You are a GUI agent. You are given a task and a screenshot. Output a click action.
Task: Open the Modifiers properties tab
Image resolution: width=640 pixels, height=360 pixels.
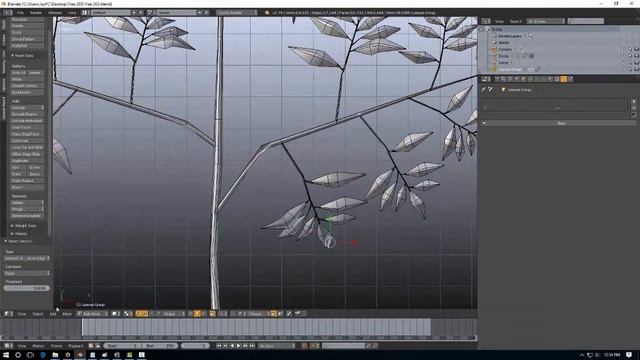click(538, 79)
